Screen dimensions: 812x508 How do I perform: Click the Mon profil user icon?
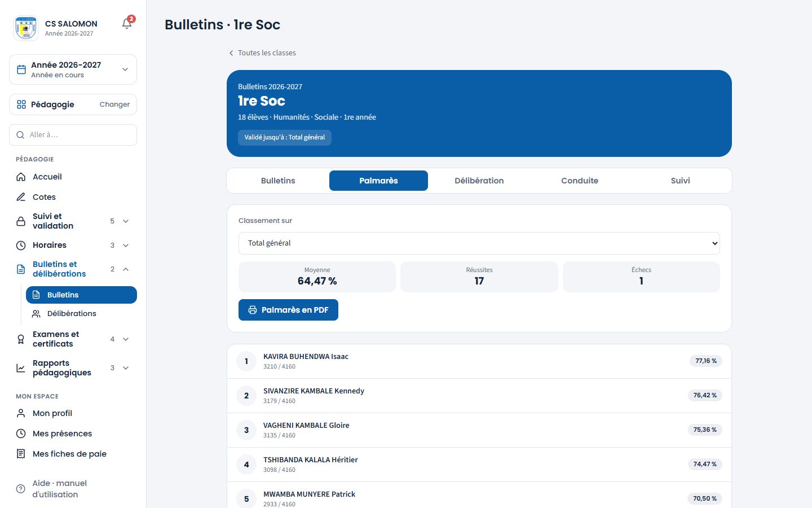pos(21,413)
